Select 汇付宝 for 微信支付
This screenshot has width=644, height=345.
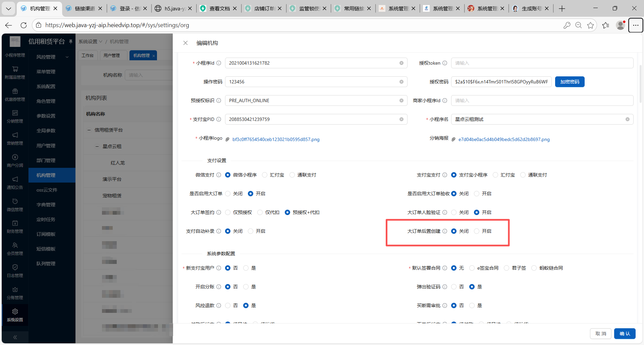click(x=265, y=175)
